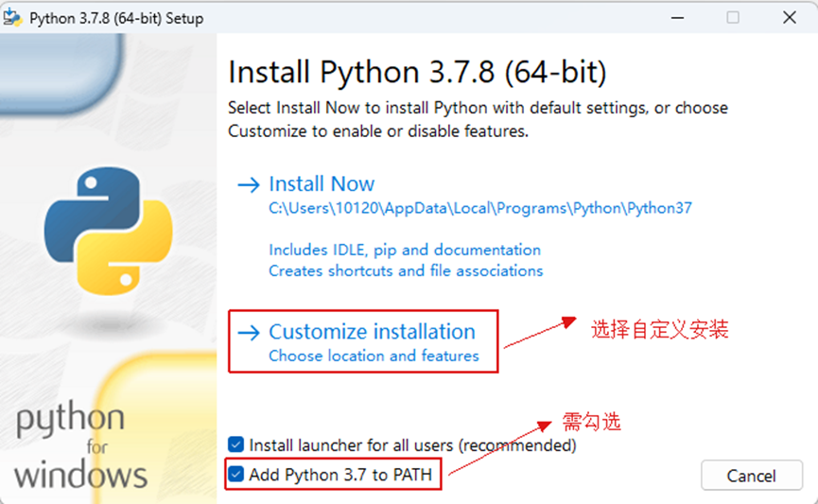
Task: Click the "Includes IDLE, pip and documentation" line
Action: [x=405, y=250]
